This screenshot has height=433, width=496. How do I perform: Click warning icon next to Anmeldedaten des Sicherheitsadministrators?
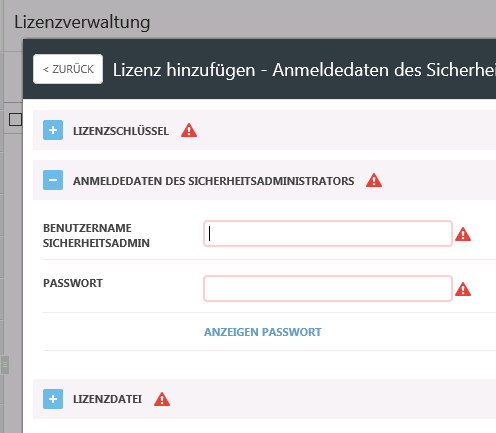click(374, 180)
